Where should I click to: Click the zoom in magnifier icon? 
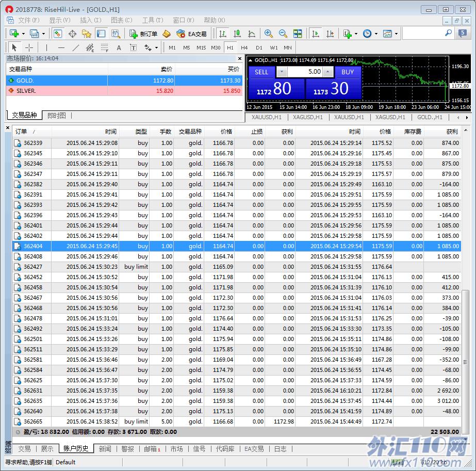point(268,34)
